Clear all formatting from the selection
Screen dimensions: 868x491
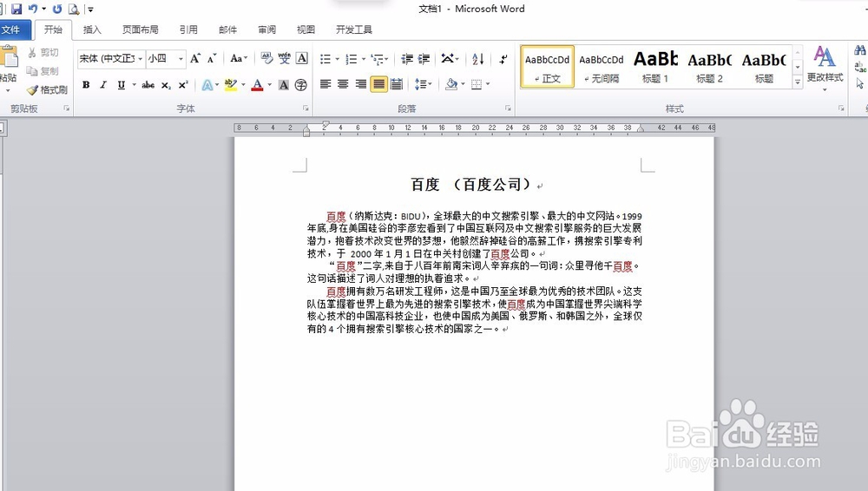click(266, 58)
